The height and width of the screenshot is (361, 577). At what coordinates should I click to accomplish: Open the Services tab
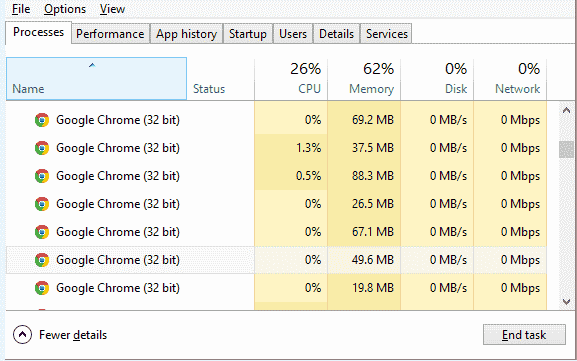click(386, 34)
